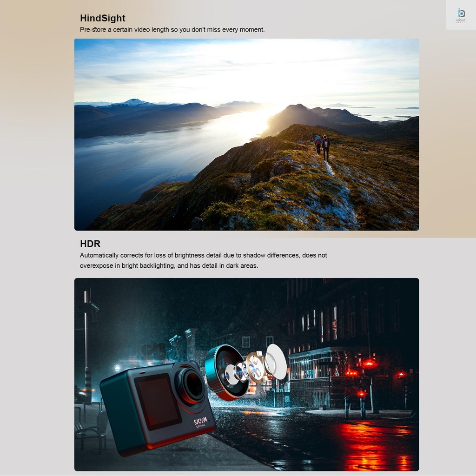Screen dimensions: 476x476
Task: Click the SJCAM logo on the camera
Action: point(200,422)
